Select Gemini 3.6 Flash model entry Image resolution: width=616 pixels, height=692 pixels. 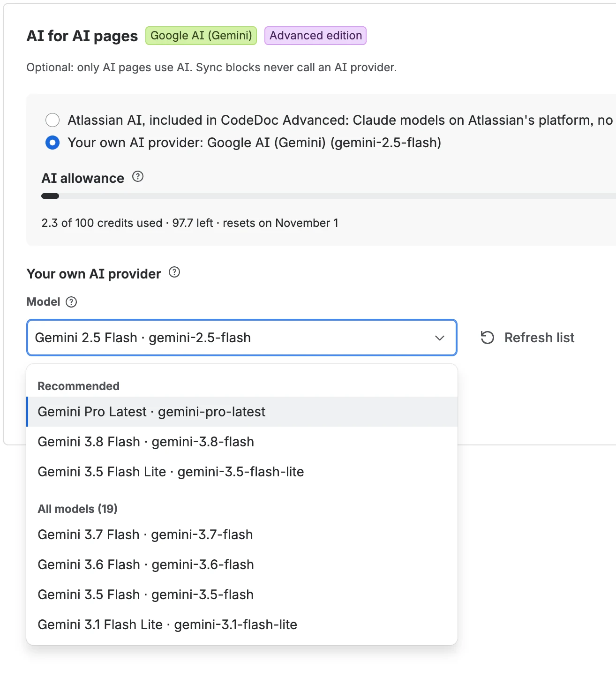[x=242, y=564]
